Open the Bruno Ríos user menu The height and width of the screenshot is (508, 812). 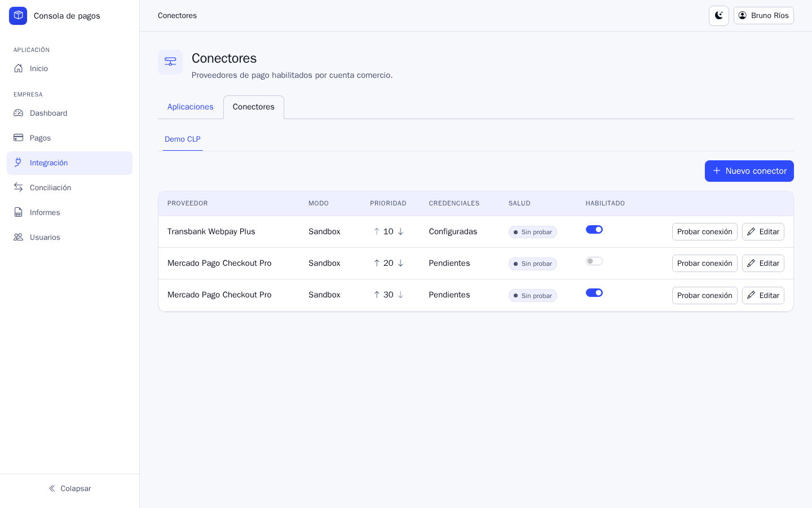click(764, 16)
